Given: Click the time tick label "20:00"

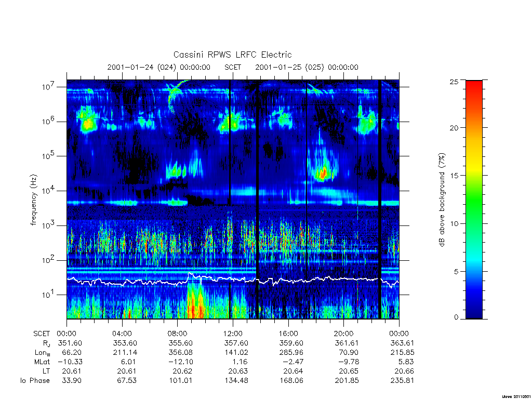Looking at the screenshot, I should (x=344, y=334).
